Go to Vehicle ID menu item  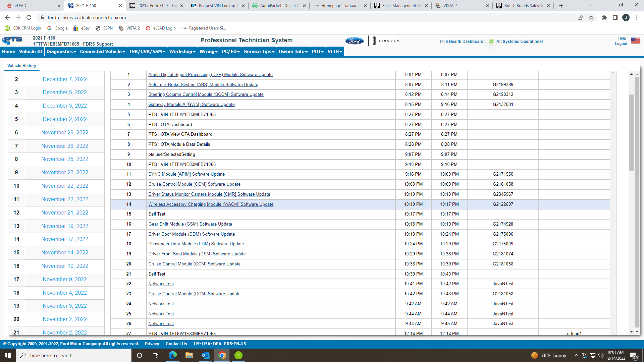tap(31, 51)
